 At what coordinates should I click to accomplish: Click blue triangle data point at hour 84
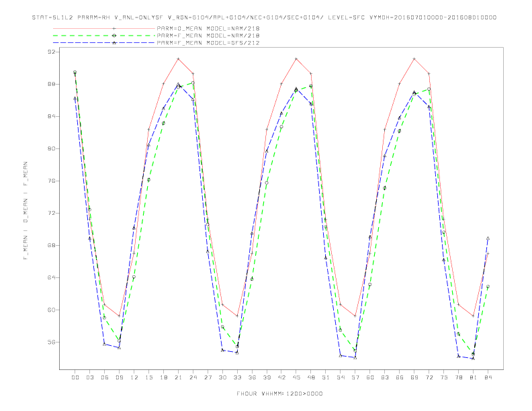click(488, 238)
